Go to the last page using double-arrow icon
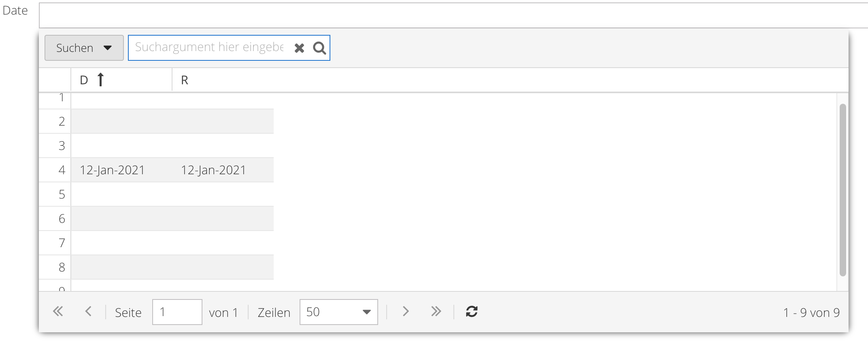The width and height of the screenshot is (868, 355). [436, 312]
